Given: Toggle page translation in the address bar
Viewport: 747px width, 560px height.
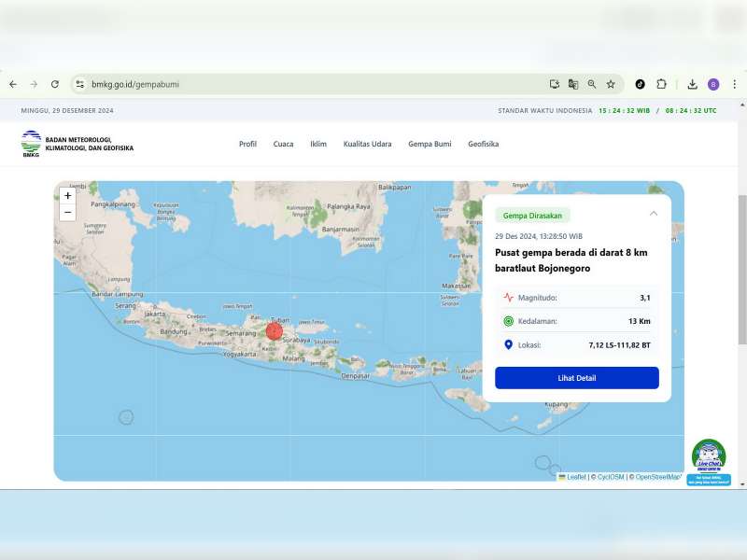Looking at the screenshot, I should coord(572,83).
